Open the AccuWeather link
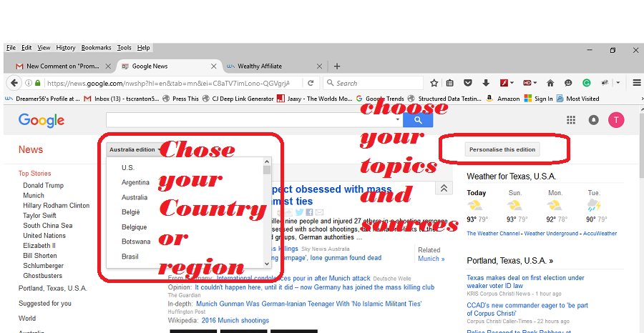This screenshot has height=333, width=644. pyautogui.click(x=600, y=234)
